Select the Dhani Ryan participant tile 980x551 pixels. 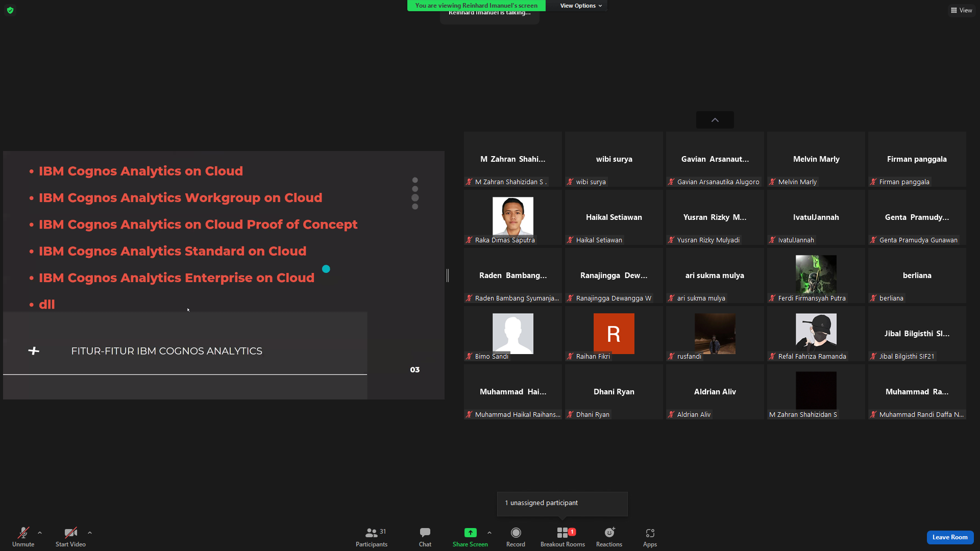[614, 392]
